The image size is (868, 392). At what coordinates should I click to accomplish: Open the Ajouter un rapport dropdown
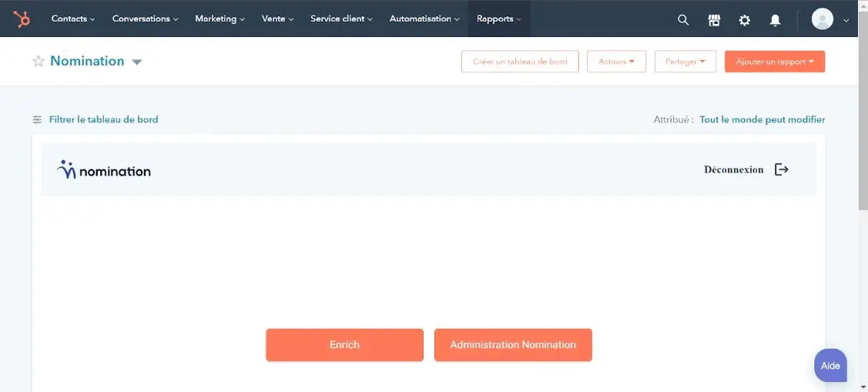pyautogui.click(x=775, y=62)
